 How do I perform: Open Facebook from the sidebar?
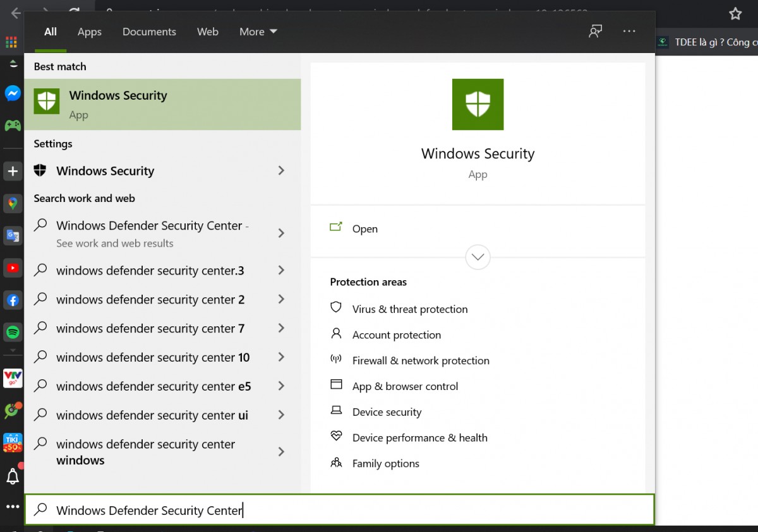[13, 300]
